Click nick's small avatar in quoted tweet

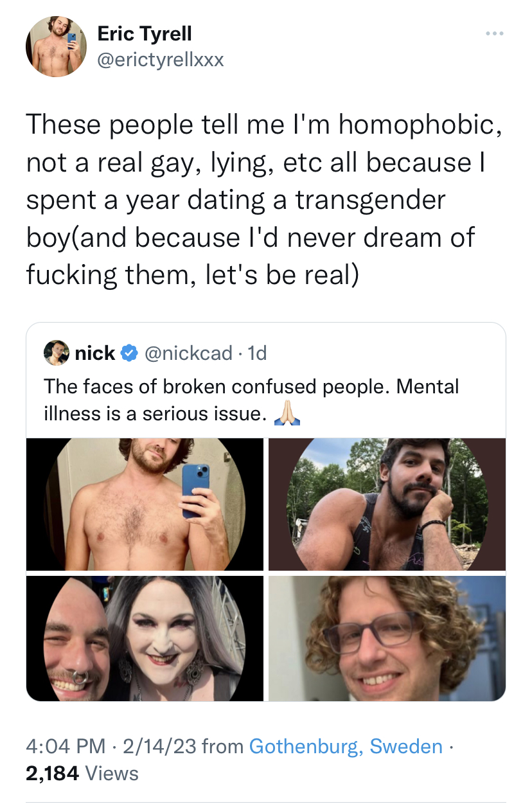click(x=56, y=352)
